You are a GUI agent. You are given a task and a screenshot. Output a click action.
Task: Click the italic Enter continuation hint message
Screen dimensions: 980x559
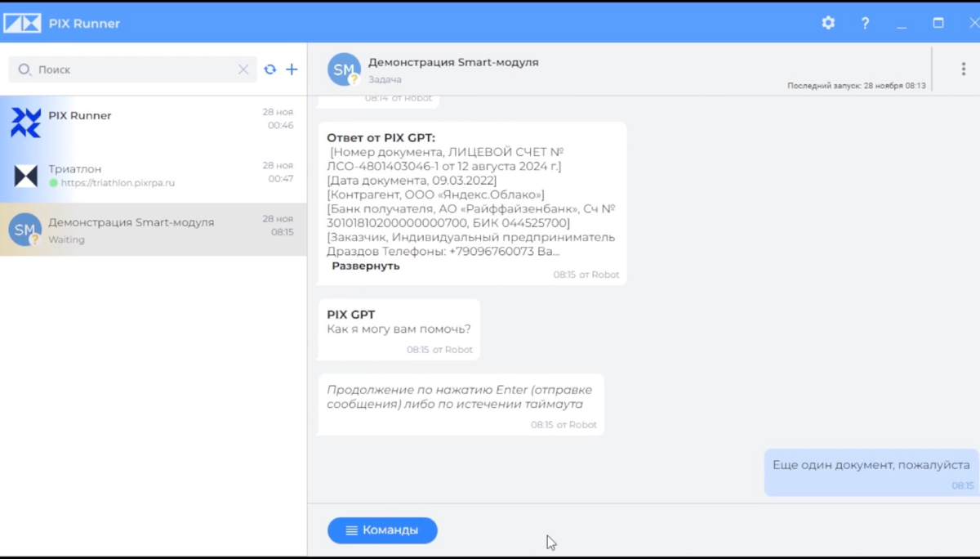[460, 397]
